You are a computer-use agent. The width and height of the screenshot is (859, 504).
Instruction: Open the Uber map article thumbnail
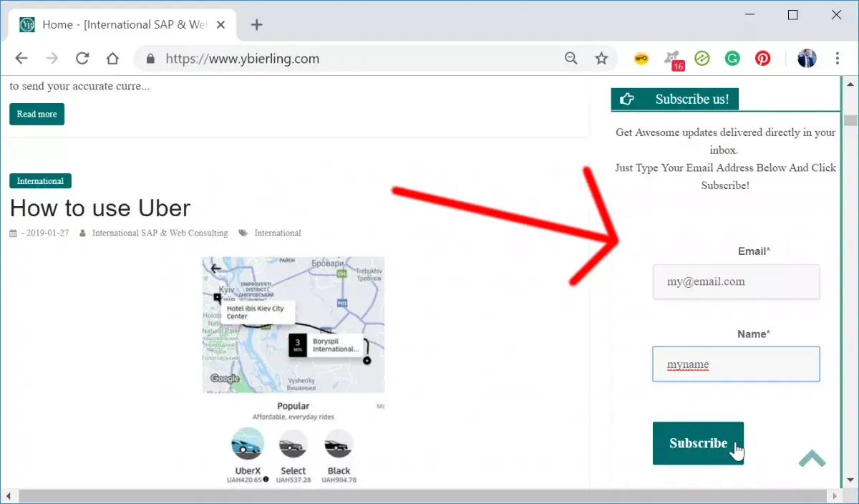pos(293,370)
